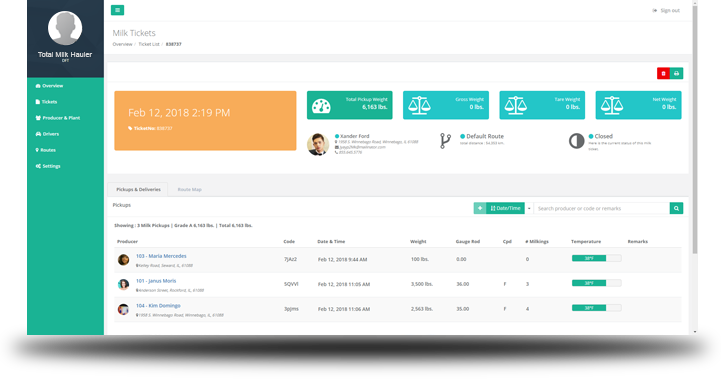
Task: Click Kim Domingo's avatar in the pickups table
Action: pyautogui.click(x=123, y=310)
